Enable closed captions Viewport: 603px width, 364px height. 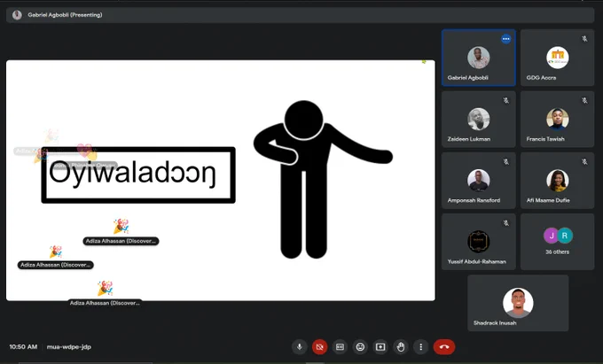340,347
